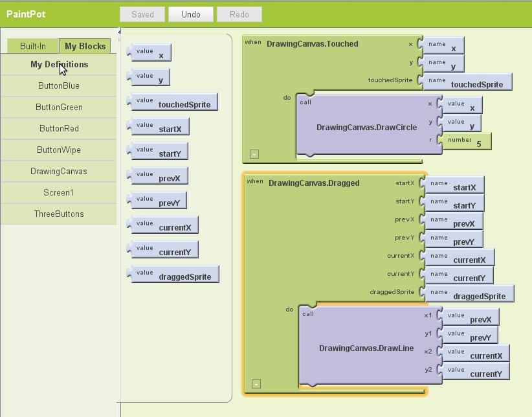Select My Definitions drawer
532x417 pixels.
59,64
